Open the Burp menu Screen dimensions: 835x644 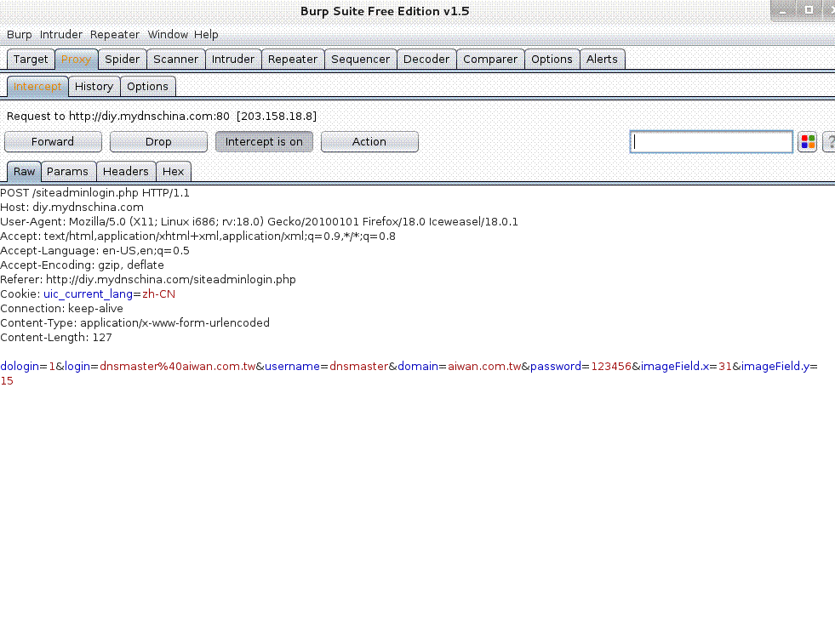click(x=20, y=35)
